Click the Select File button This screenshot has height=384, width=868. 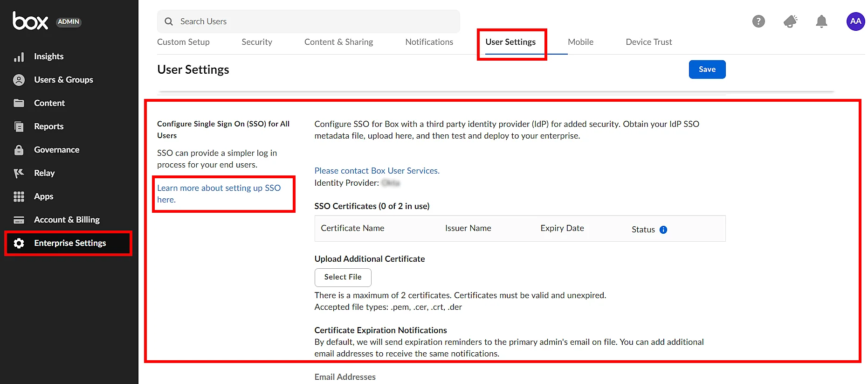(343, 277)
